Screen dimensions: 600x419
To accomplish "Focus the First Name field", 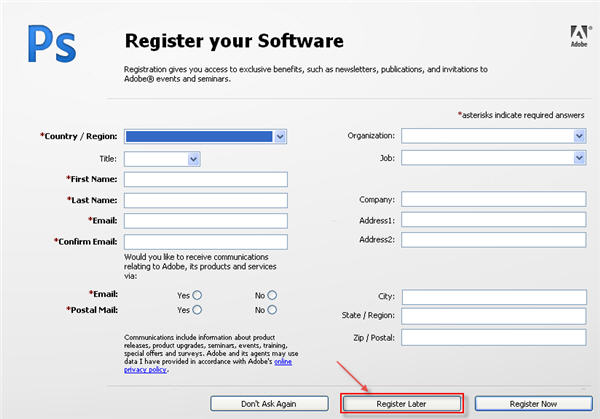I will pyautogui.click(x=206, y=179).
